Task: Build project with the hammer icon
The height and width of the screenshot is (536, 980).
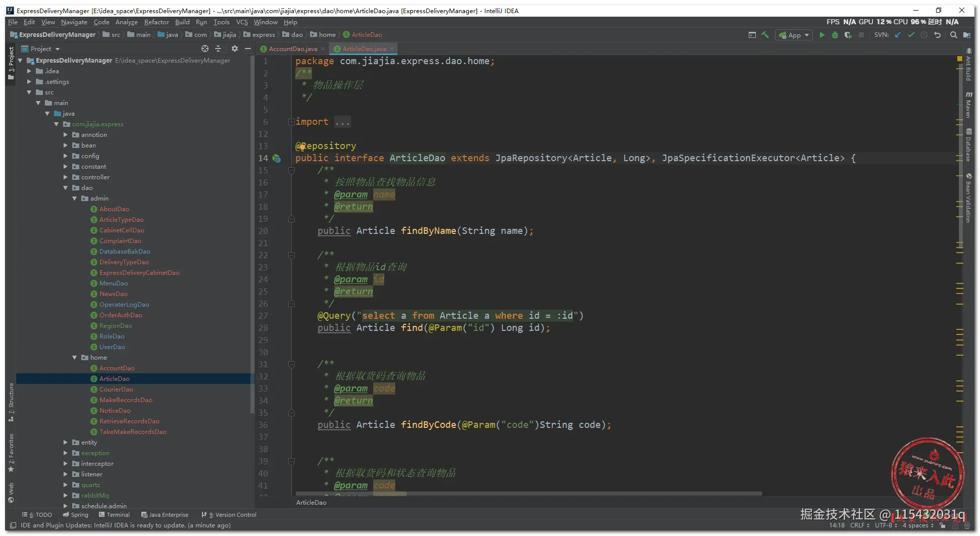Action: pyautogui.click(x=765, y=35)
